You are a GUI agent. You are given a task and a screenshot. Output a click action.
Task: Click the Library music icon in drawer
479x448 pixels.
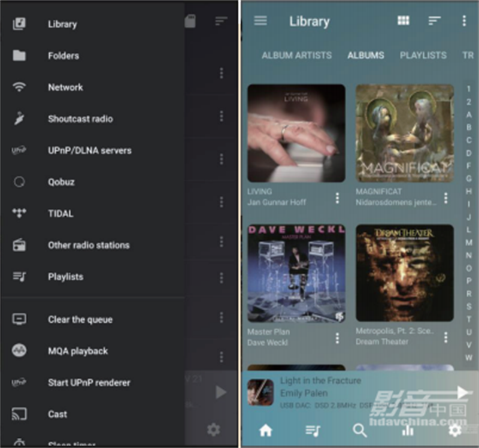19,24
